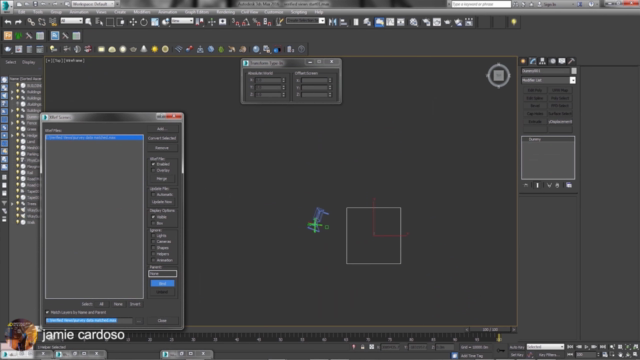
Task: Click the Convert Selected button
Action: pos(162,138)
